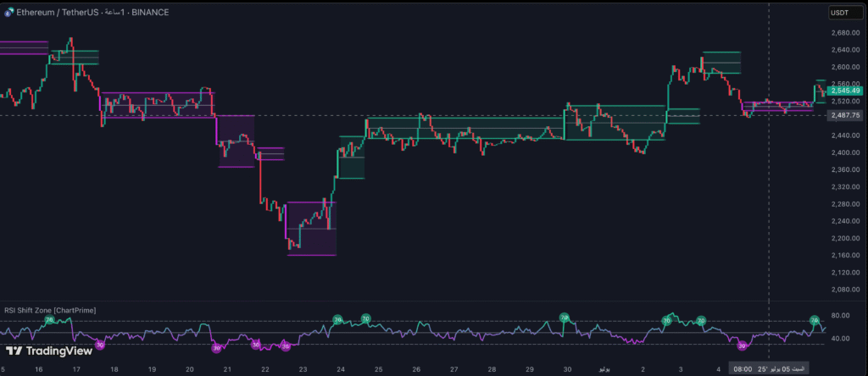Click the green 2,545.49 current price label

pyautogui.click(x=844, y=91)
